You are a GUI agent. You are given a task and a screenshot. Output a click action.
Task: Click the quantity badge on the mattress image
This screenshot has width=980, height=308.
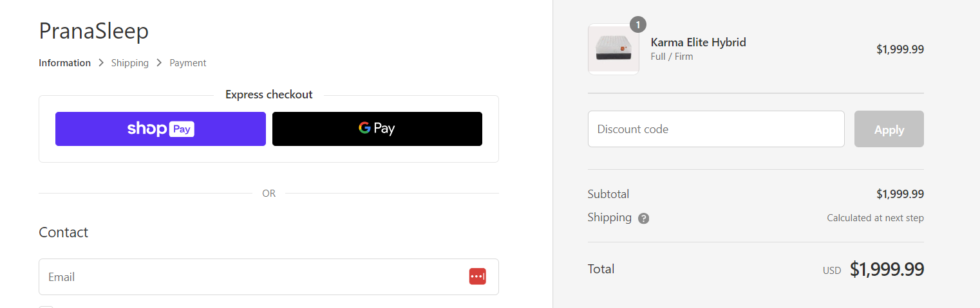[637, 24]
